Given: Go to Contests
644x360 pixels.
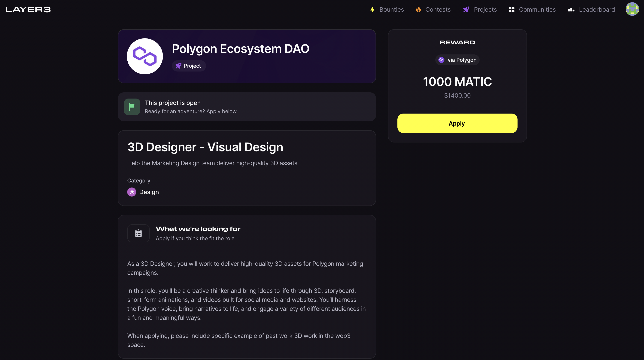Looking at the screenshot, I should (438, 10).
